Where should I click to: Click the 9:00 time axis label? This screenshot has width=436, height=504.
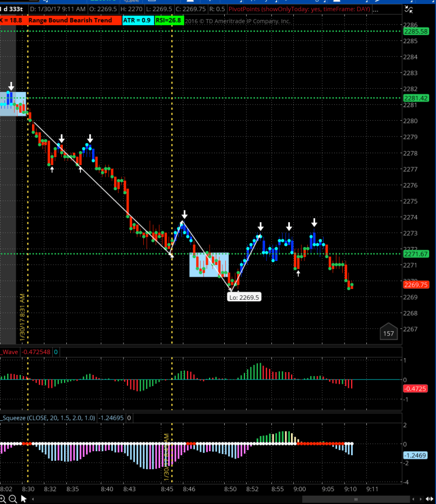pyautogui.click(x=299, y=489)
